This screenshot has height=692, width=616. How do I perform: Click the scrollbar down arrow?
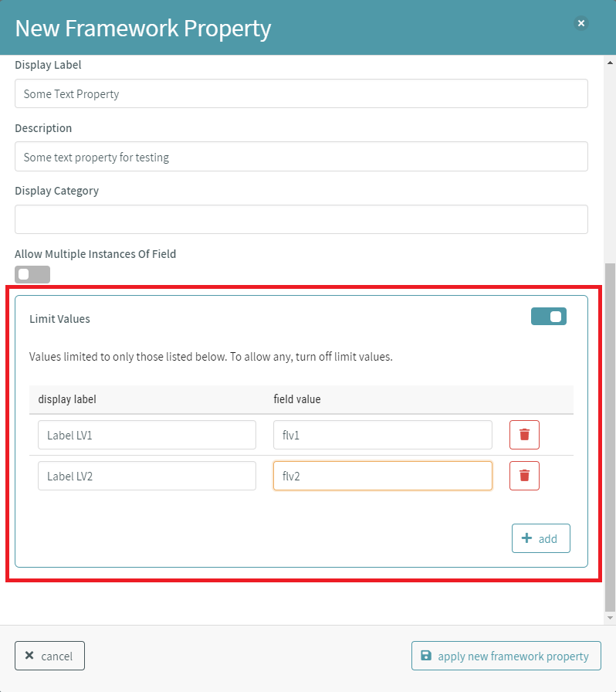(610, 618)
